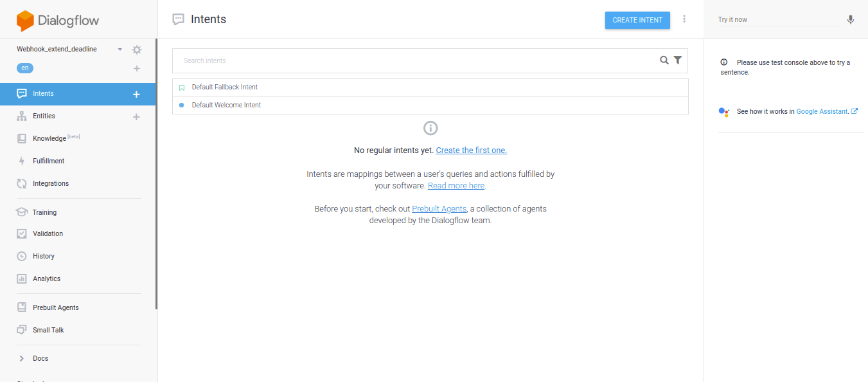Click the microphone icon in Try it now
The height and width of the screenshot is (382, 868).
click(850, 20)
